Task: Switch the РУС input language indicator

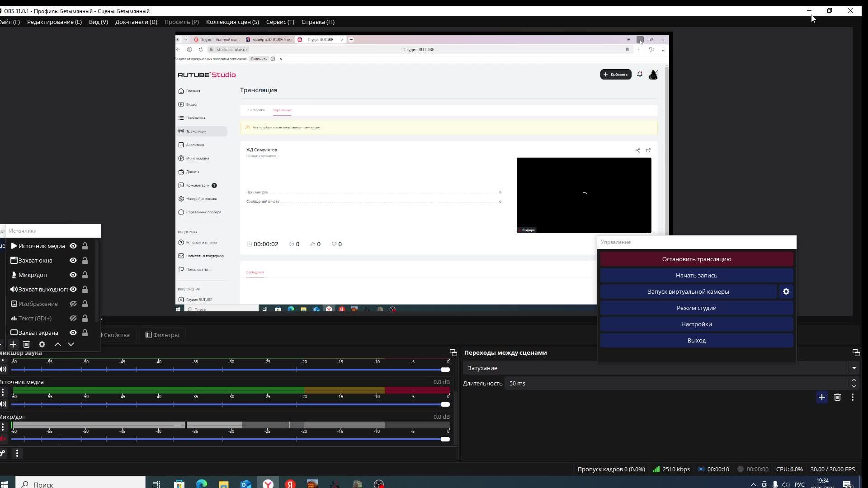Action: click(x=800, y=484)
